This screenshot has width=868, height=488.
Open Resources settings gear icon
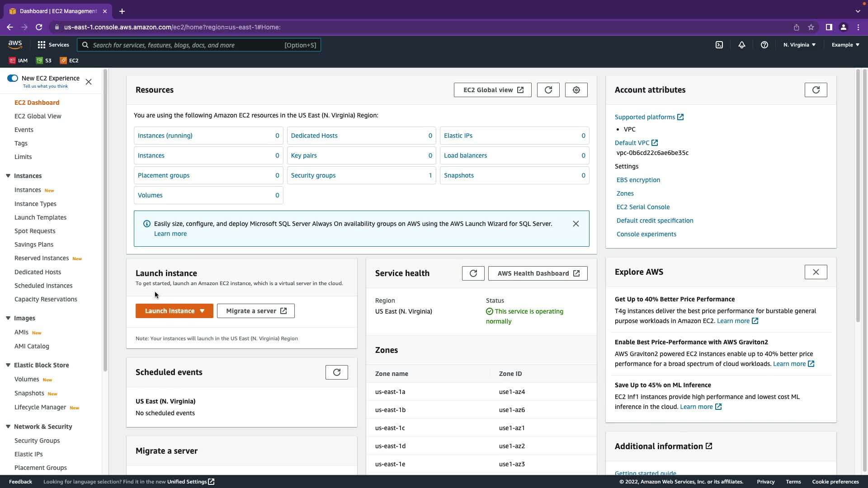click(576, 90)
